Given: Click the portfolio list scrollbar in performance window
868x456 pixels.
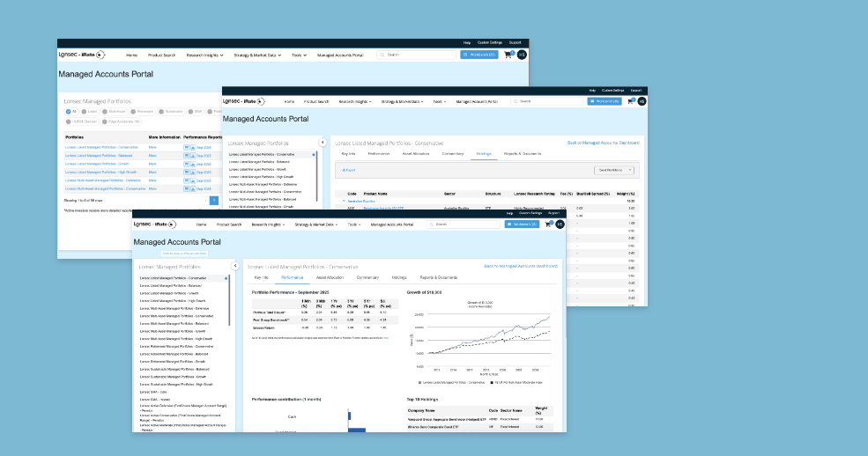Looking at the screenshot, I should coord(229,301).
